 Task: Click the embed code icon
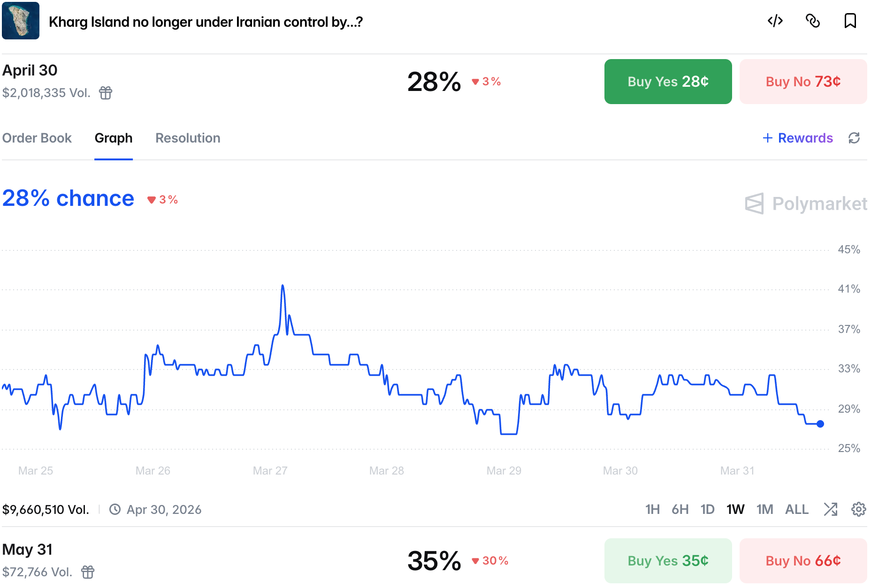tap(775, 21)
